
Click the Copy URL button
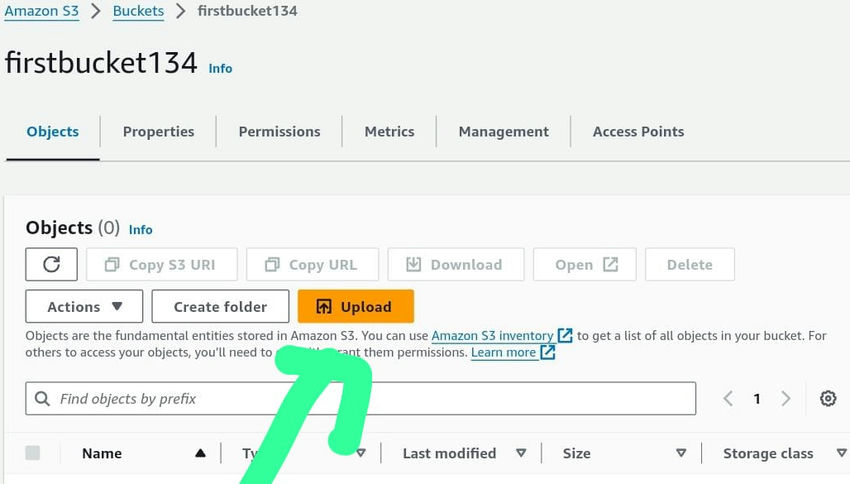click(312, 264)
